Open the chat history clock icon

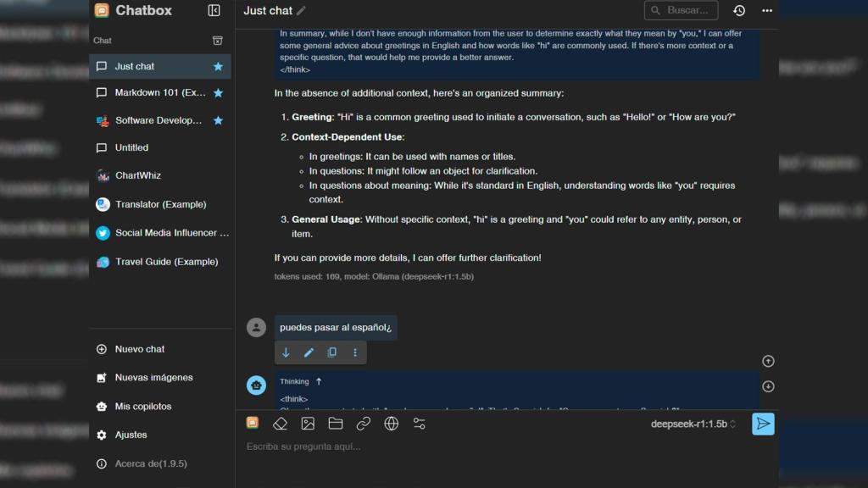tap(739, 10)
